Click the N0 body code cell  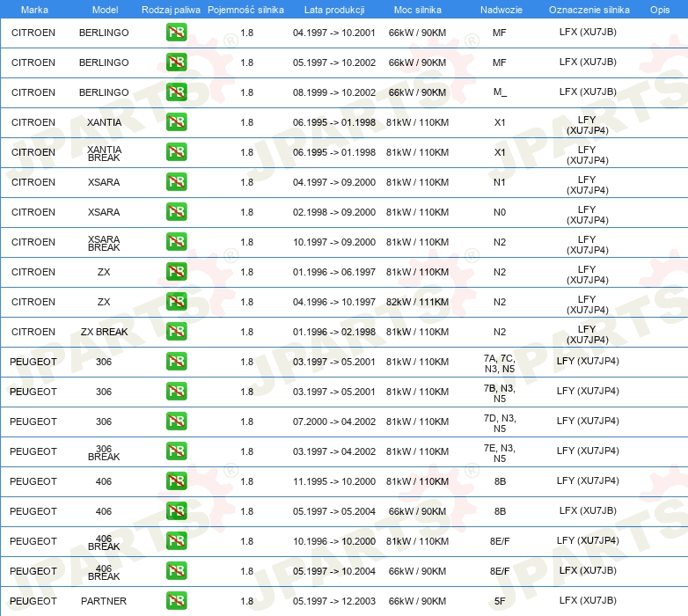tap(500, 212)
